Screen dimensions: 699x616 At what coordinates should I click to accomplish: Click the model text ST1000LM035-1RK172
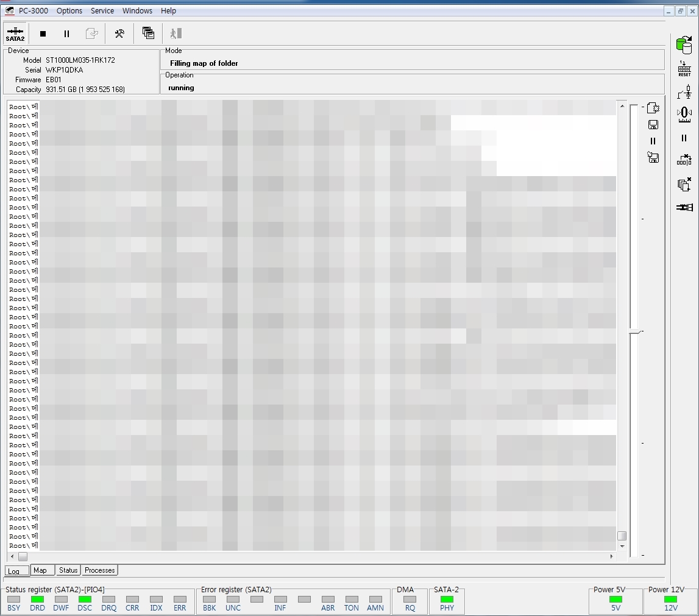coord(80,60)
